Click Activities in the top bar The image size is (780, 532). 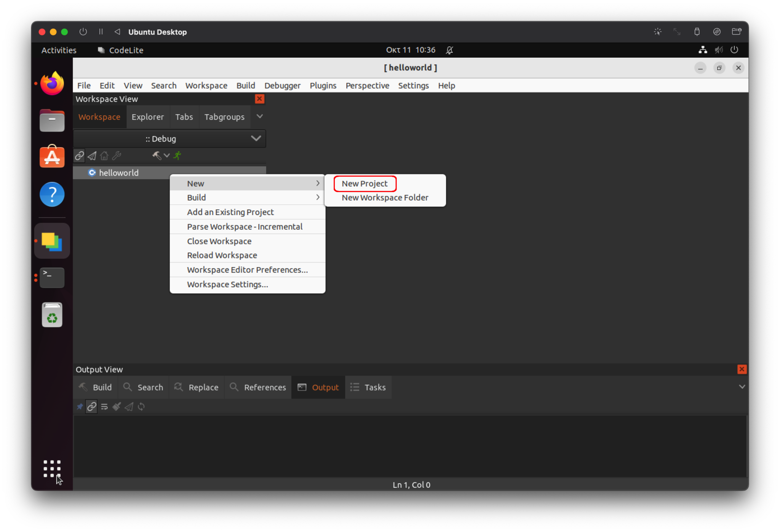click(x=59, y=50)
